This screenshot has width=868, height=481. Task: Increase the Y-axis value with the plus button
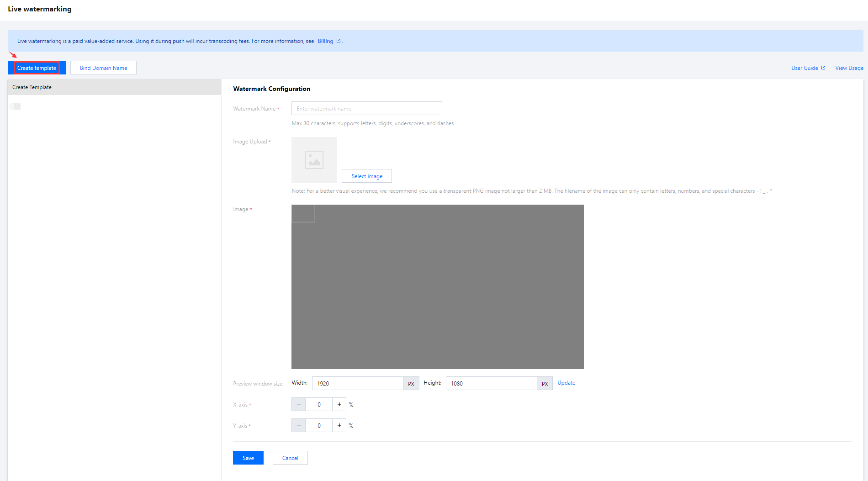(x=339, y=425)
